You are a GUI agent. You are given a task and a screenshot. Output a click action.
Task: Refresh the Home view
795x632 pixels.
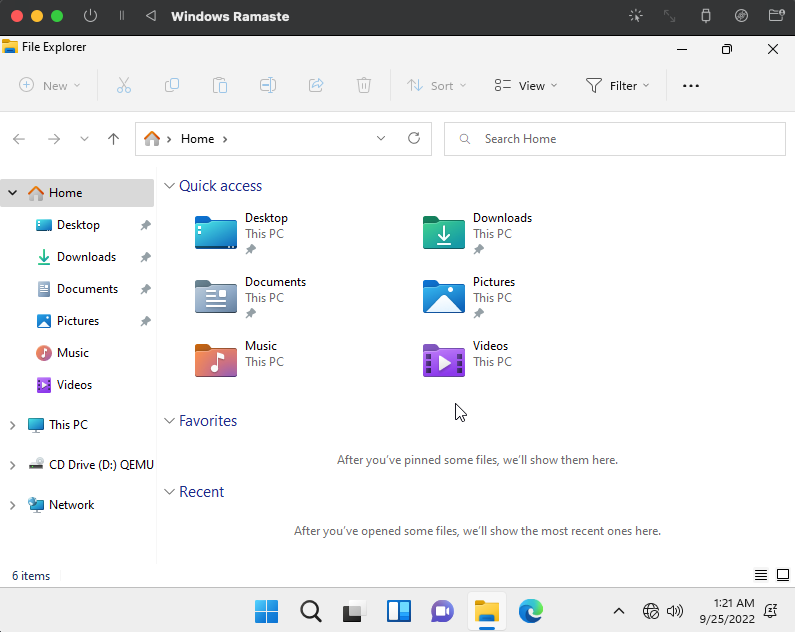point(414,138)
